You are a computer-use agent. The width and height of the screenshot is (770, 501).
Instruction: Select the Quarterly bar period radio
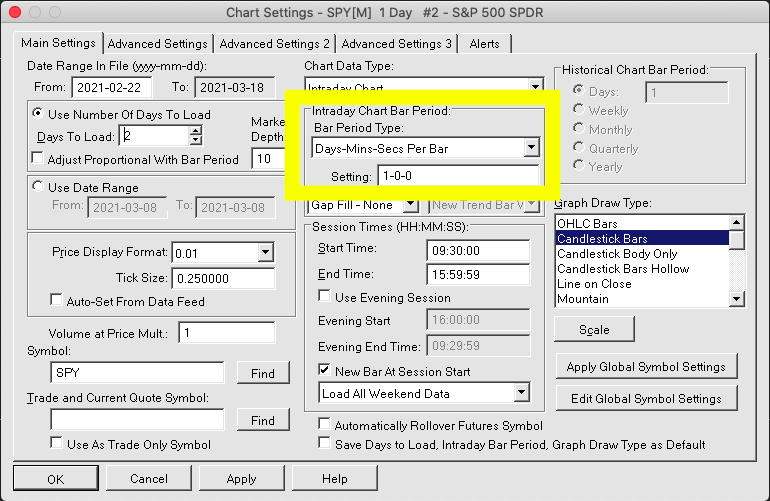click(x=578, y=147)
